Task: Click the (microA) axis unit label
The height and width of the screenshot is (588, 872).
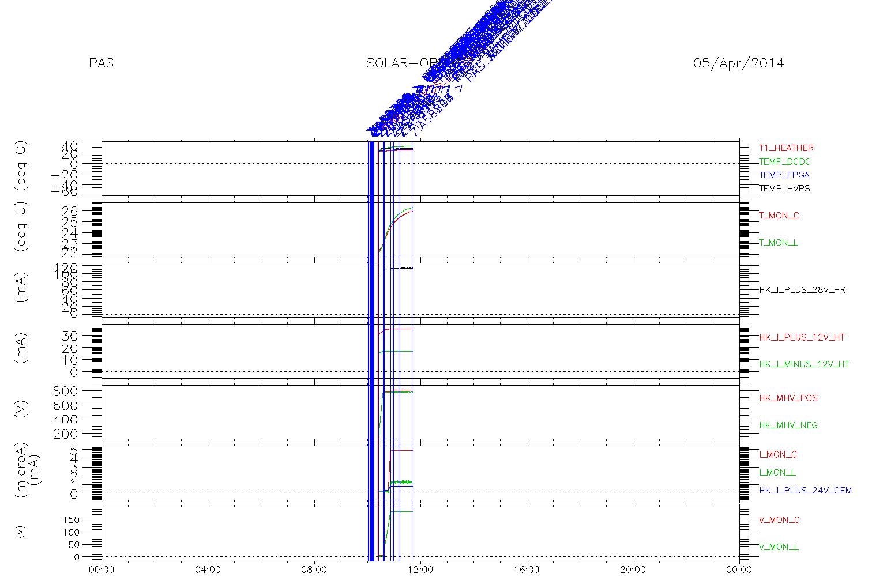Action: pos(21,470)
